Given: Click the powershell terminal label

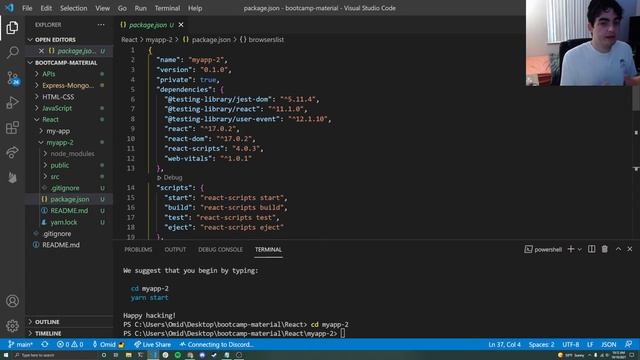Looking at the screenshot, I should click(x=543, y=249).
